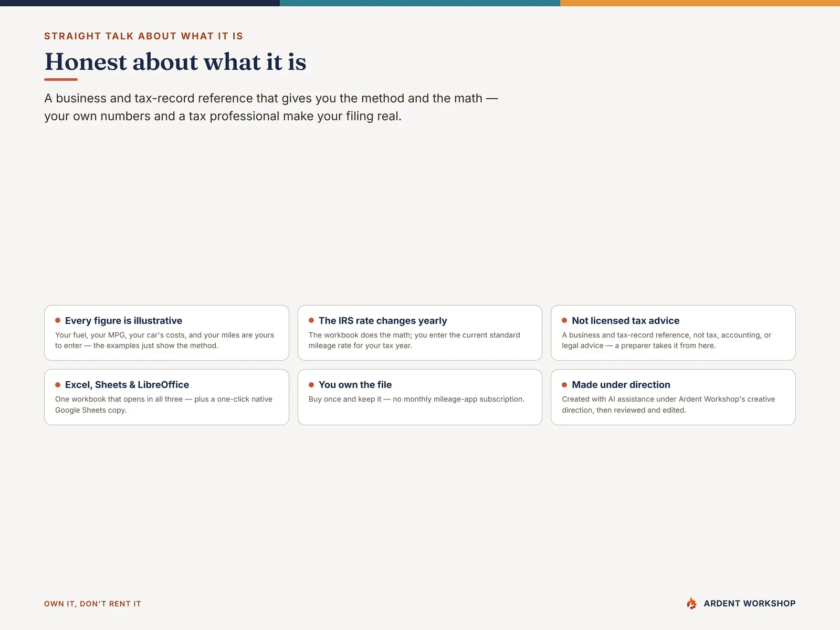840x630 pixels.
Task: Click the intro paragraph starting 'A business and tax-record'
Action: click(271, 107)
